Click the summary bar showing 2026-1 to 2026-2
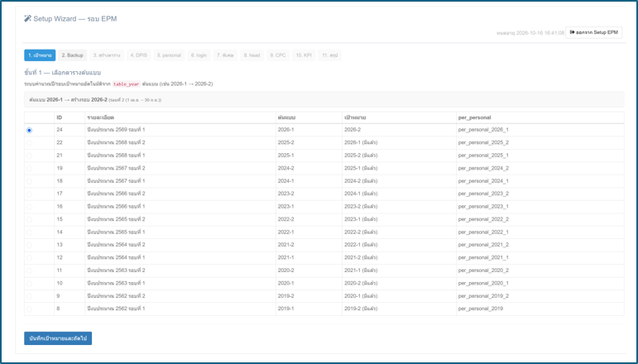Screen dimensions: 638x364 [x=324, y=99]
